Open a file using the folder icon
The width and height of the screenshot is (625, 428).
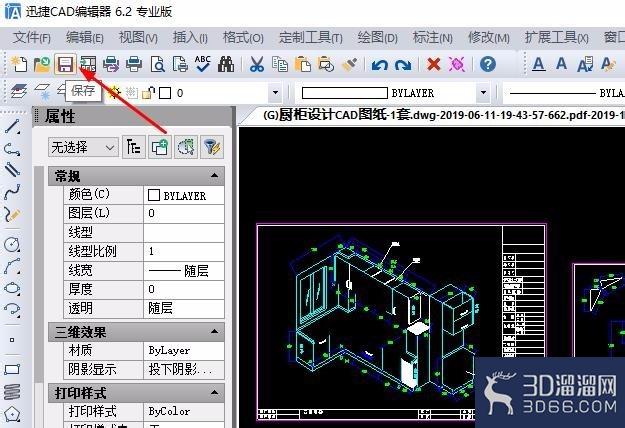[x=42, y=64]
